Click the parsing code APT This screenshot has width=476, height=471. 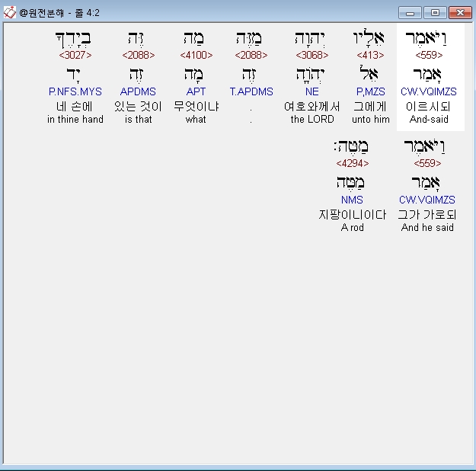pyautogui.click(x=196, y=91)
